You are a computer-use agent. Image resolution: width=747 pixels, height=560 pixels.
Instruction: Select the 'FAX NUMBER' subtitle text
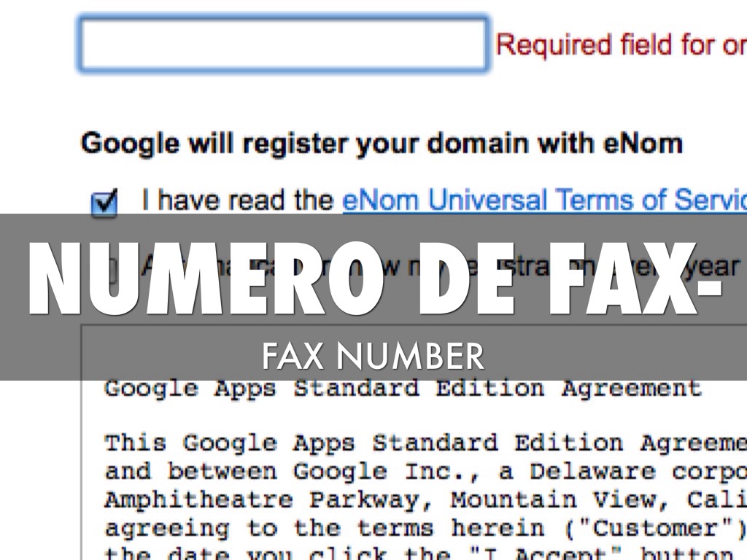[373, 357]
